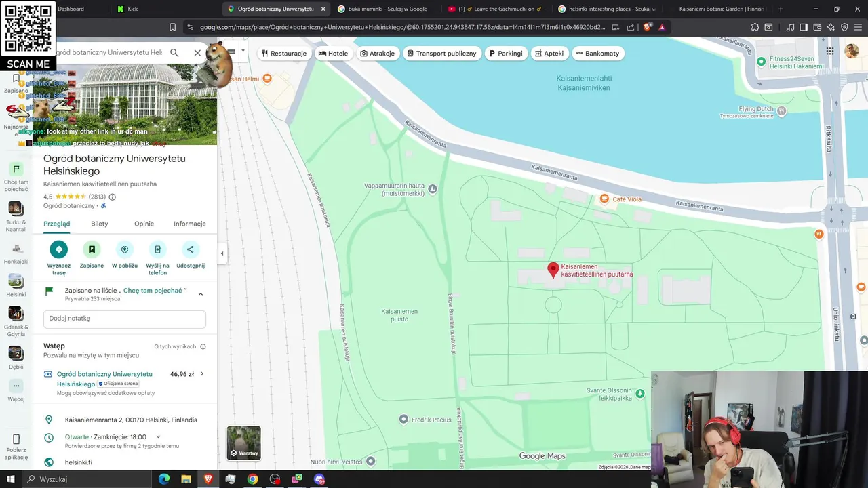Viewport: 868px width, 488px height.
Task: Switch to the Kaisaniemi Botanic Garden browser tab
Action: tap(720, 9)
